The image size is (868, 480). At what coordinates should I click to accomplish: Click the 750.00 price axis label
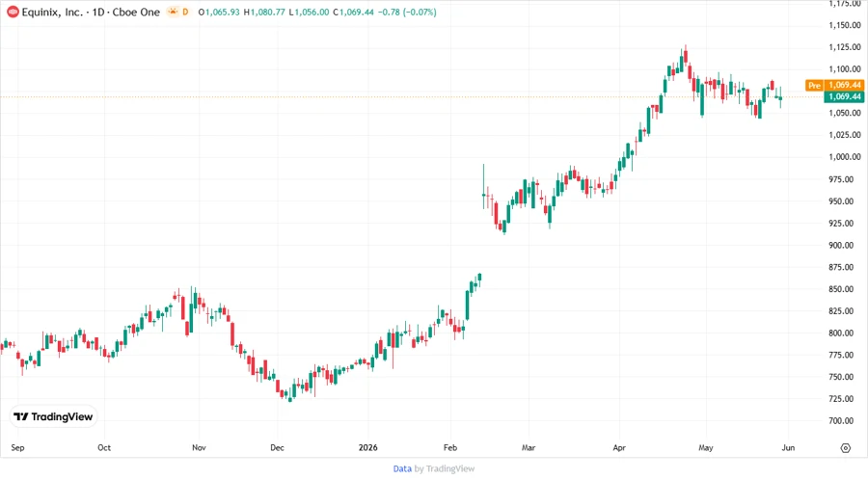pos(841,377)
